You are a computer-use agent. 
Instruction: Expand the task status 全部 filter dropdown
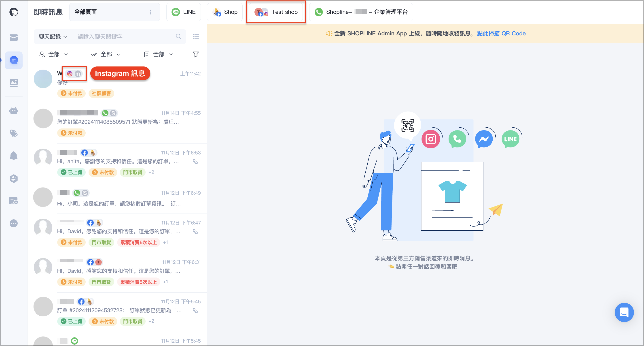(x=159, y=54)
